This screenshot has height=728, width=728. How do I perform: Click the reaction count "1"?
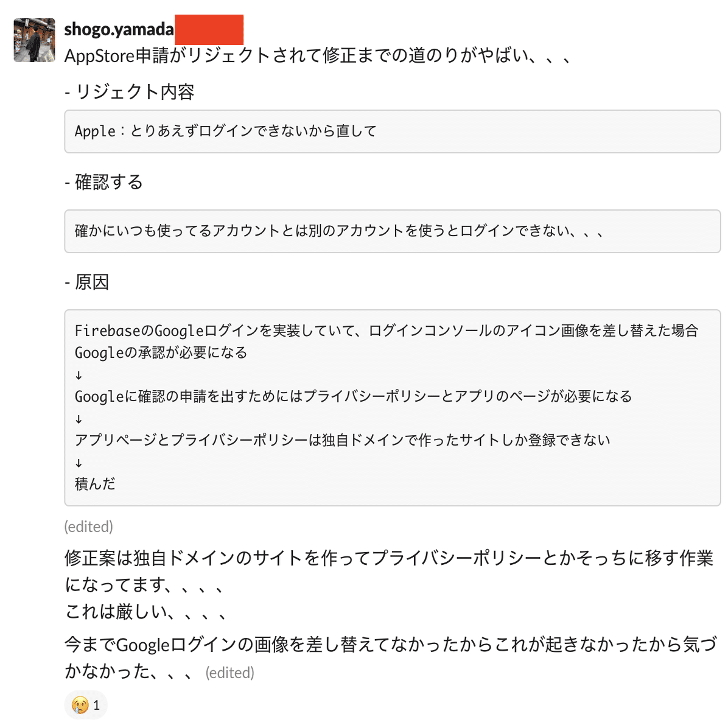pyautogui.click(x=96, y=705)
